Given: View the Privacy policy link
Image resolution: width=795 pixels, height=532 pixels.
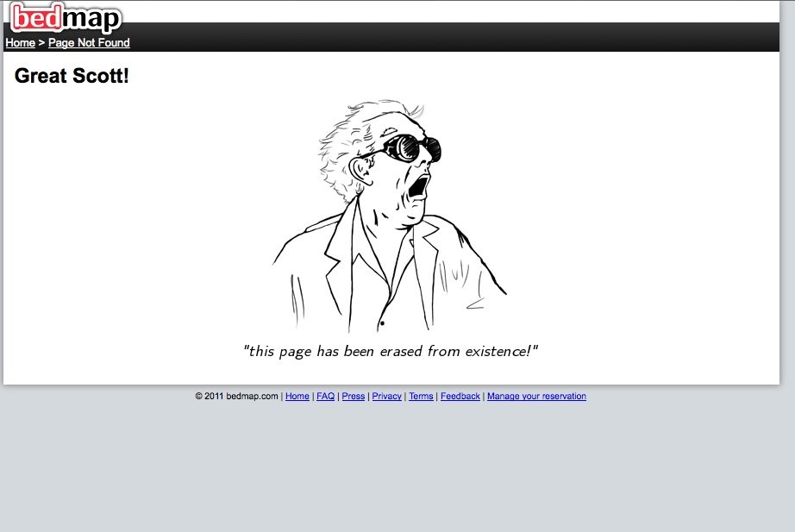Looking at the screenshot, I should point(387,396).
